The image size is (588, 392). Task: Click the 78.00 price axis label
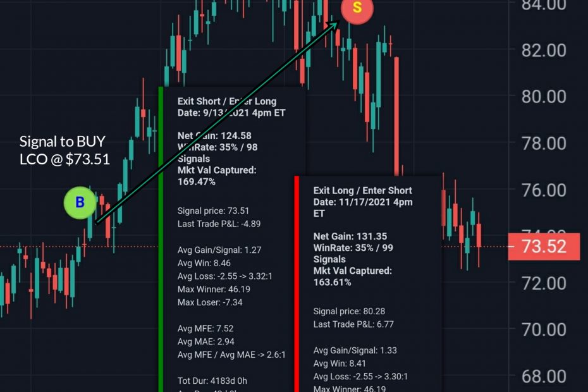543,143
